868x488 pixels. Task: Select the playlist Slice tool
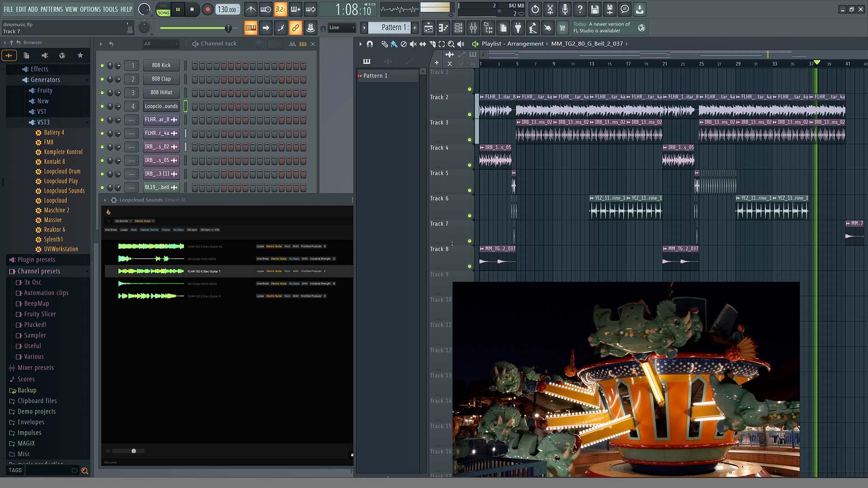tap(432, 44)
